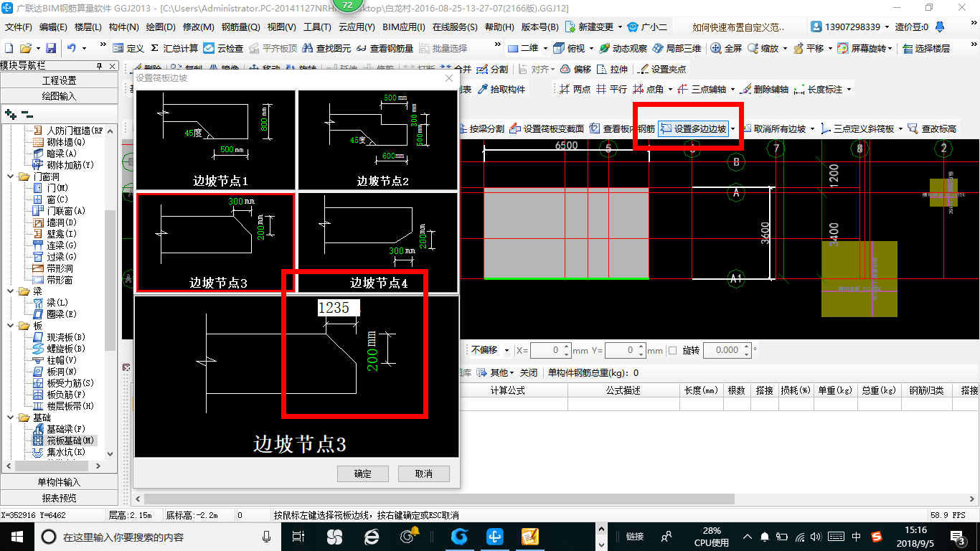
Task: Open 查看钢筋量 (view rebar quantity)
Action: click(385, 48)
